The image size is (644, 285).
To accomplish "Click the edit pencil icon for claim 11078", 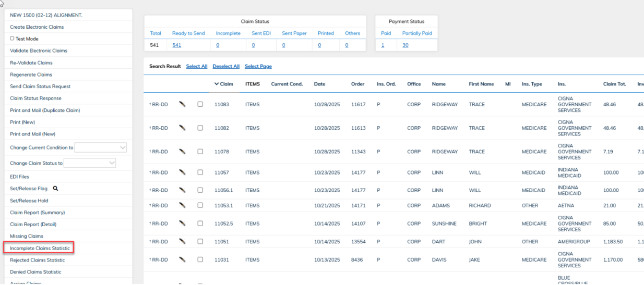I will pyautogui.click(x=182, y=152).
